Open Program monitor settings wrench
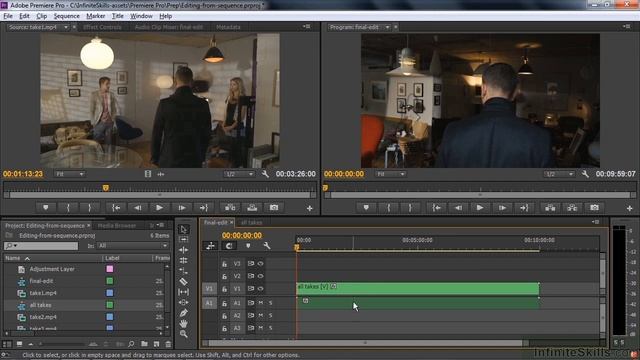 click(585, 174)
